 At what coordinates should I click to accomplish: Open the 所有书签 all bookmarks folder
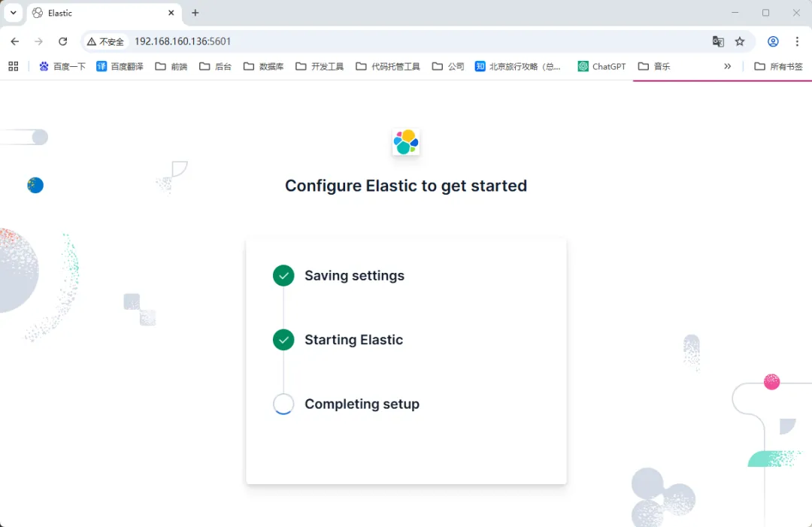point(778,66)
